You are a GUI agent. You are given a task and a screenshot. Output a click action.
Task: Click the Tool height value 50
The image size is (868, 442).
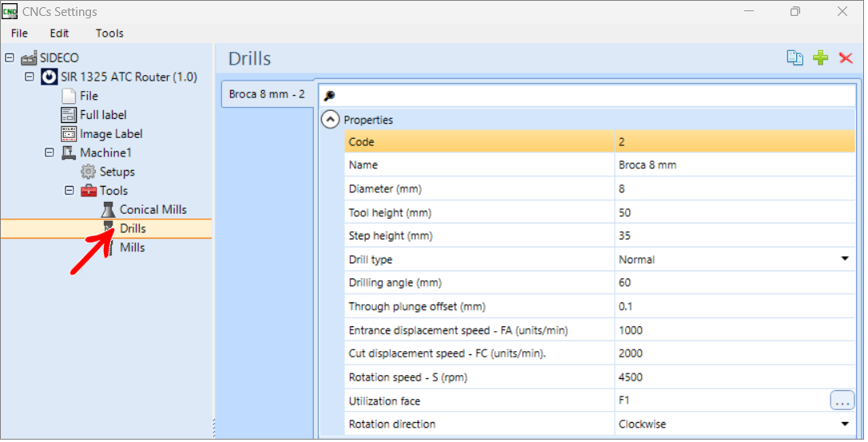735,212
